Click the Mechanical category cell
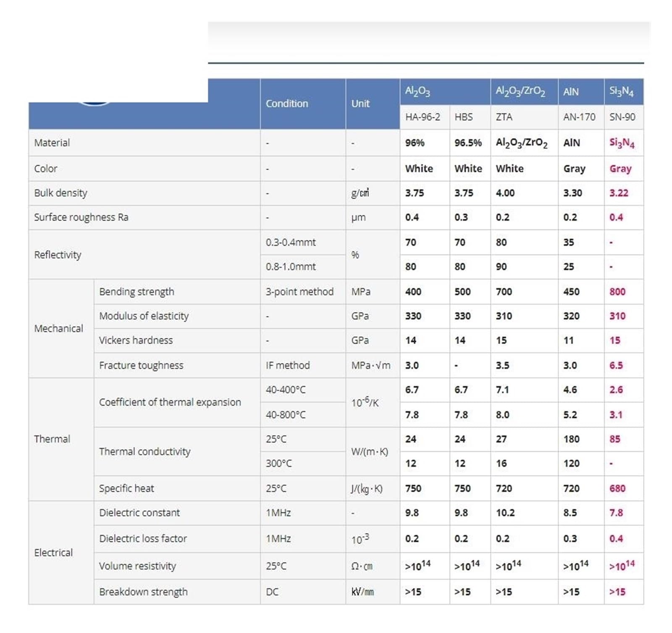This screenshot has width=672, height=633. [x=61, y=329]
